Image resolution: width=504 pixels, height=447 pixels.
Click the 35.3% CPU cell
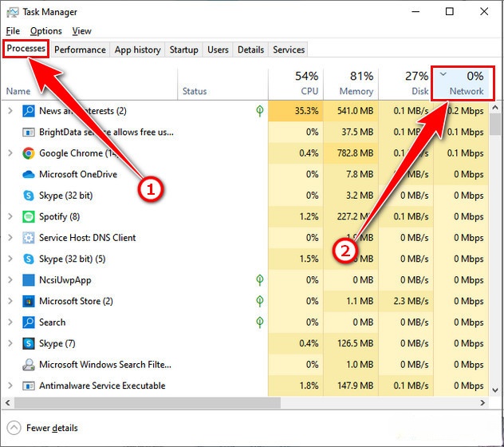[x=296, y=111]
